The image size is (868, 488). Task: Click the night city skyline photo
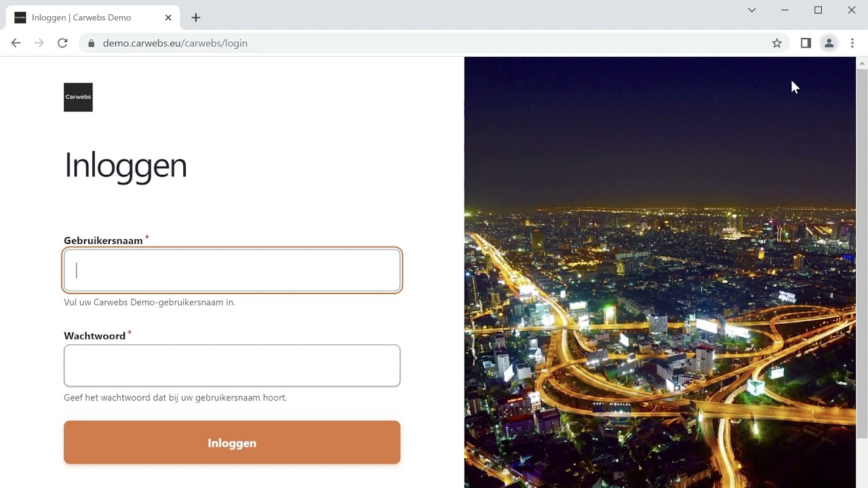660,272
